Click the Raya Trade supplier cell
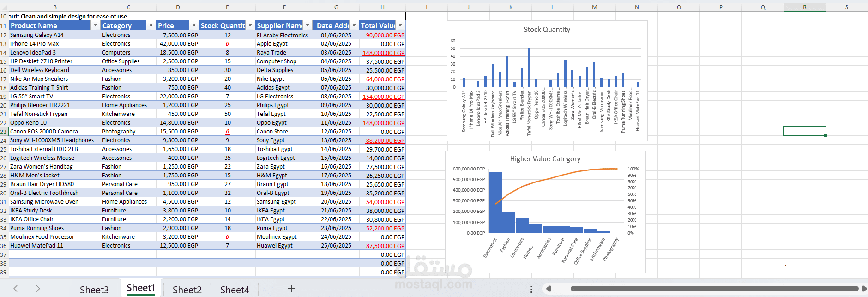Image resolution: width=868 pixels, height=297 pixels. 284,53
